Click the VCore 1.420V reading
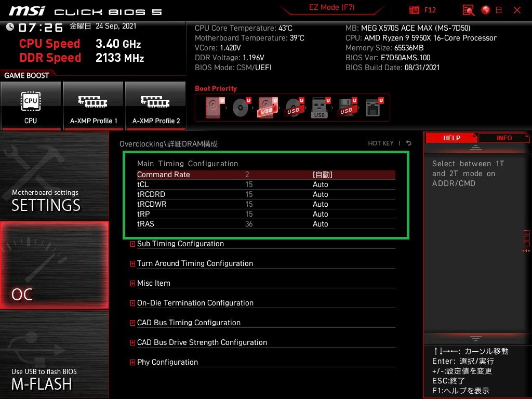 click(x=218, y=48)
